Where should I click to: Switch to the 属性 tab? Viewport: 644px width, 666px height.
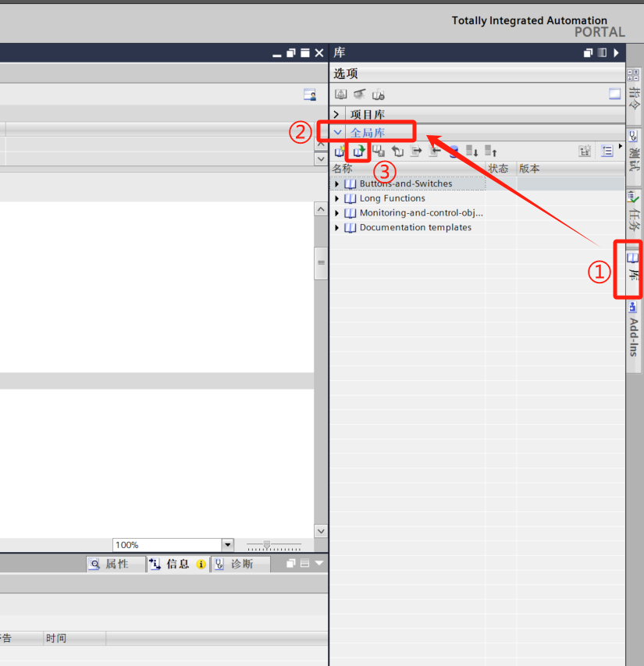116,564
